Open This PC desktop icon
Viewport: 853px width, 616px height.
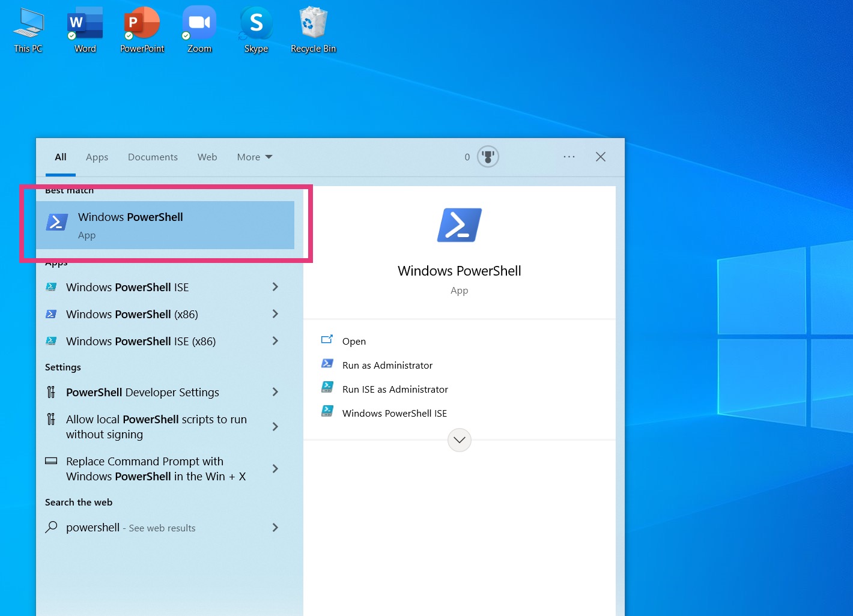[28, 31]
